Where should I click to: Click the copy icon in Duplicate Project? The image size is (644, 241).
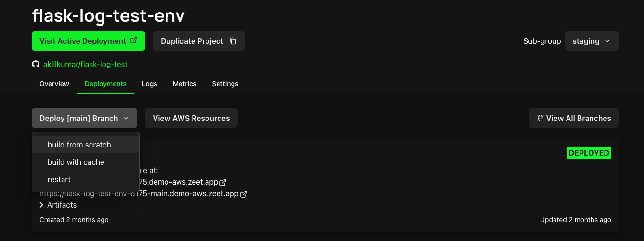(x=233, y=41)
